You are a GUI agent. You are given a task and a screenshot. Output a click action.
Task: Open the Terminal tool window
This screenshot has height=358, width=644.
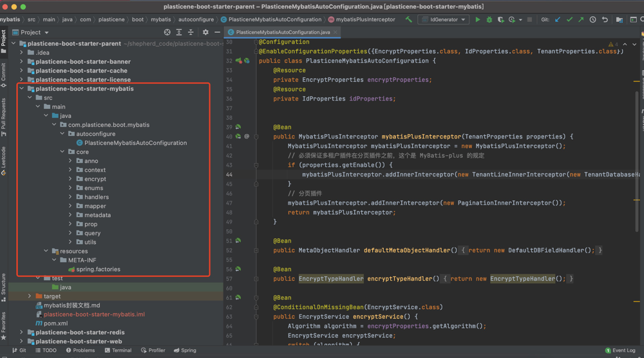pos(118,350)
